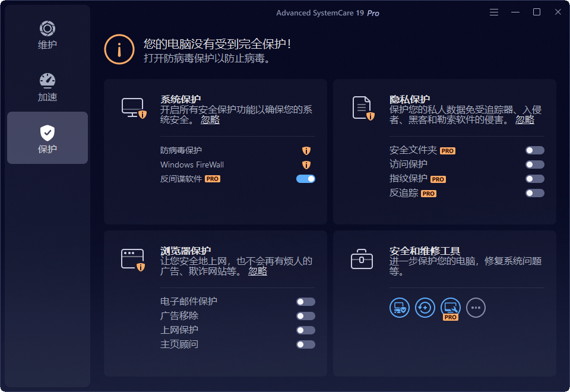Click the browser icon in 浏览器保护 panel
Image resolution: width=570 pixels, height=392 pixels.
click(133, 260)
